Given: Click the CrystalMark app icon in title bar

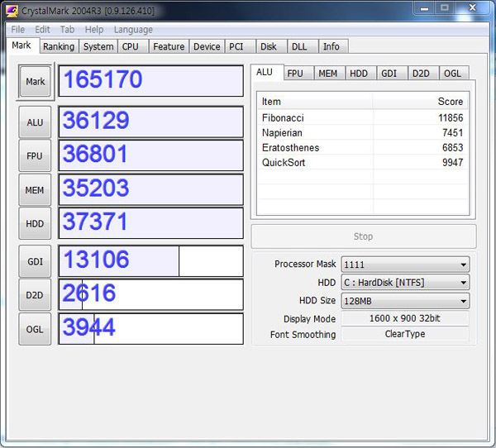Looking at the screenshot, I should click(12, 11).
